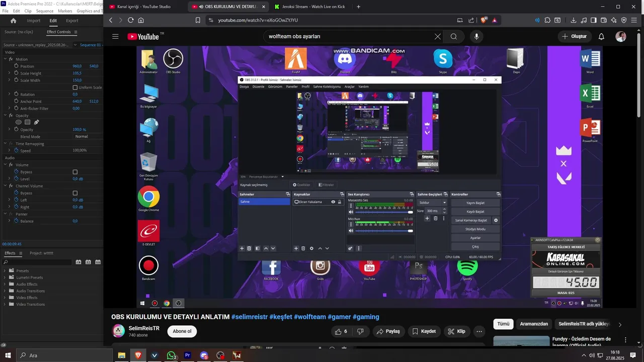Open the Effect Controls panel menu
The image size is (644, 362).
pyautogui.click(x=75, y=32)
